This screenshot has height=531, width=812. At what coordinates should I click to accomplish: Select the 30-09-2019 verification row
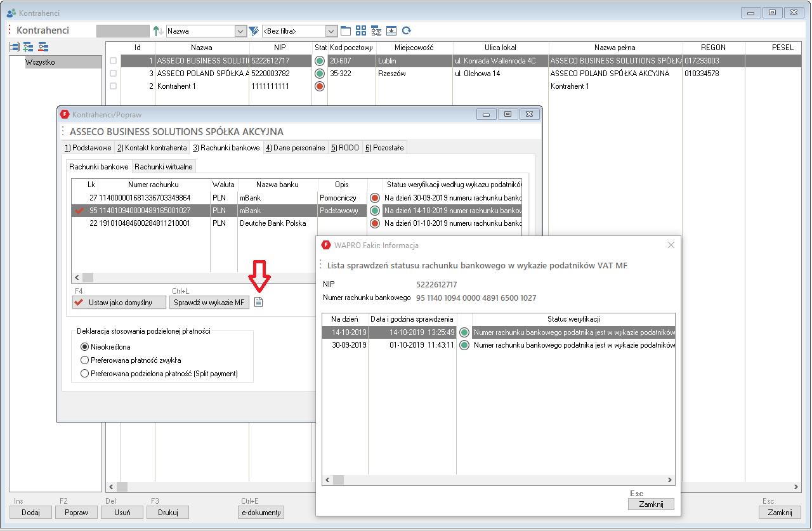coord(499,345)
